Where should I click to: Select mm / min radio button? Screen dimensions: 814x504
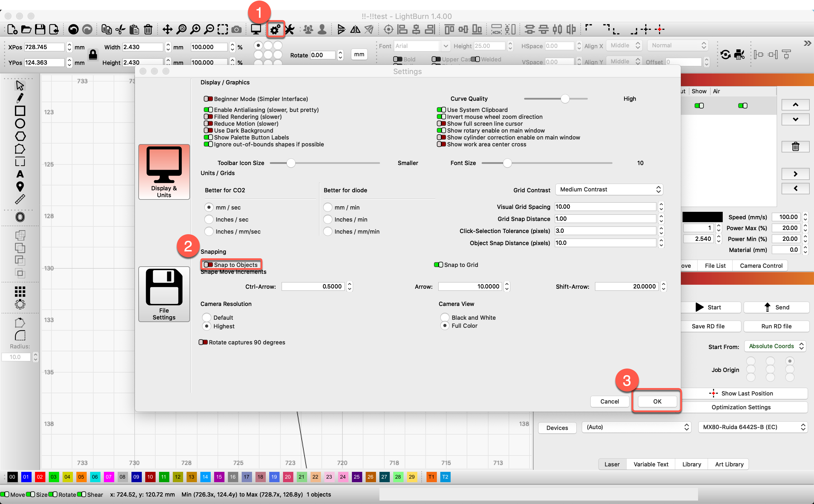[328, 207]
